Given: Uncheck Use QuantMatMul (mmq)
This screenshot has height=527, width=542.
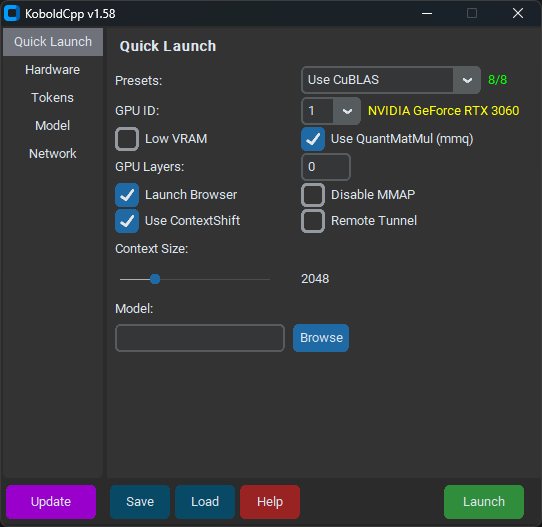Looking at the screenshot, I should pos(313,139).
